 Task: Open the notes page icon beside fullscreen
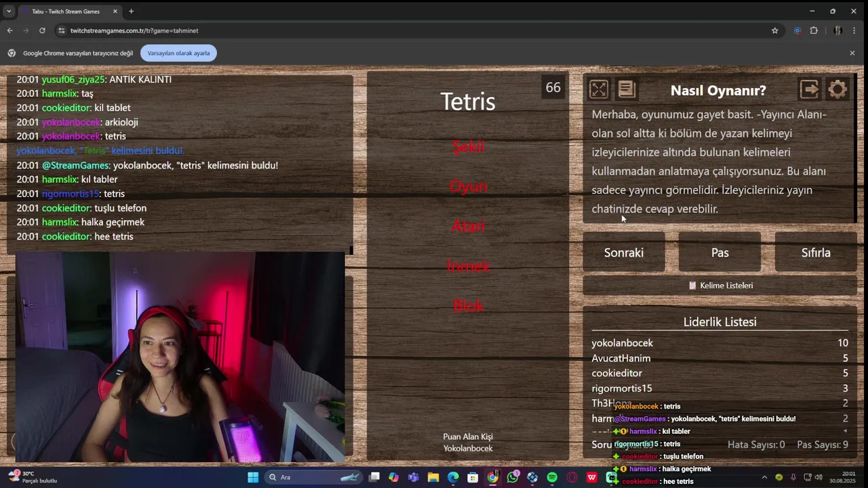627,89
